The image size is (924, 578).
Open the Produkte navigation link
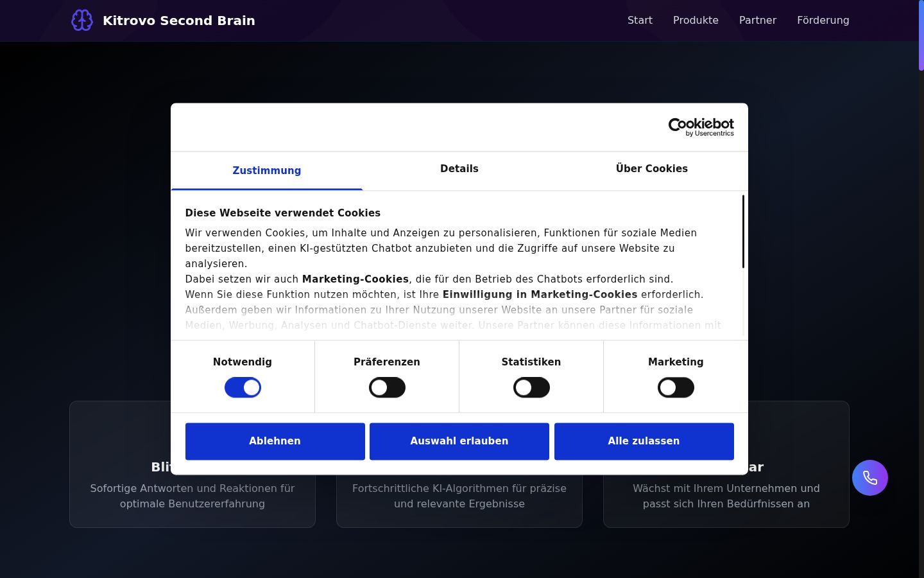(696, 21)
